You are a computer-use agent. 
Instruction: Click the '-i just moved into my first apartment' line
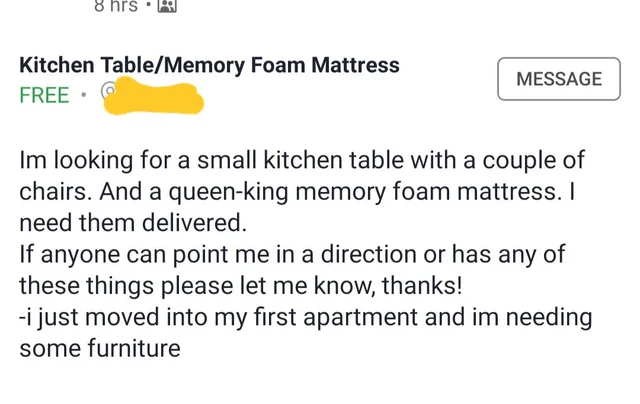pyautogui.click(x=306, y=317)
